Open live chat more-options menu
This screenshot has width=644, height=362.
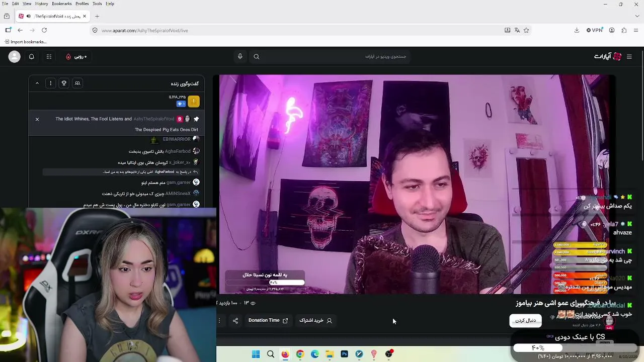click(x=50, y=83)
